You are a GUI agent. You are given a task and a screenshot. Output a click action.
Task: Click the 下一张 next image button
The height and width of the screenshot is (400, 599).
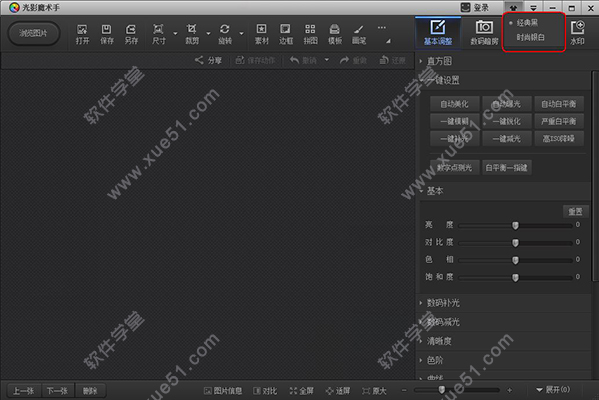tap(57, 390)
